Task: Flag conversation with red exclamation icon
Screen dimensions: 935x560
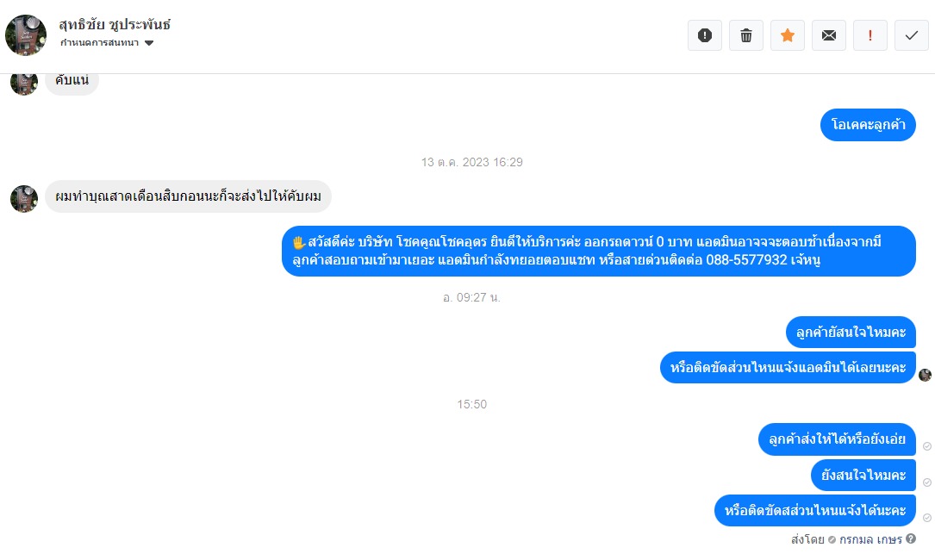Action: [x=870, y=35]
